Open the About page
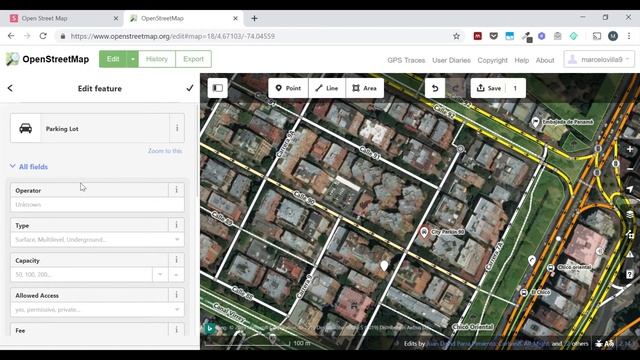The width and height of the screenshot is (640, 360). click(545, 60)
